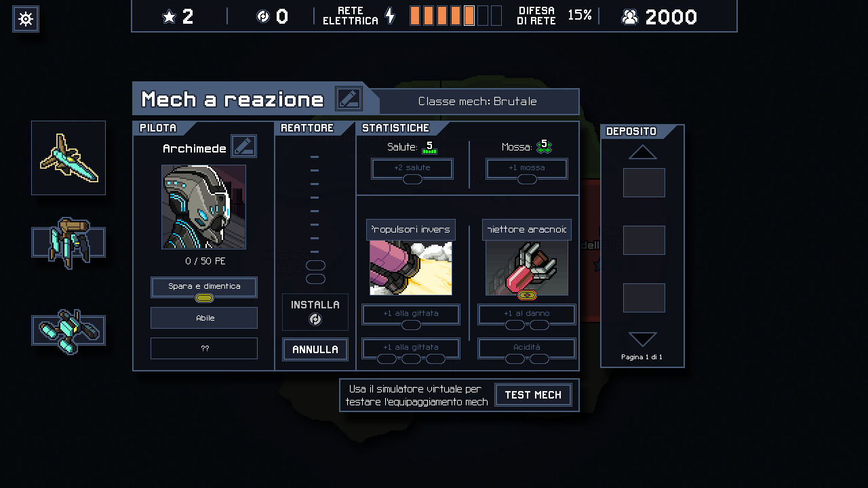Viewport: 868px width, 488px height.
Task: Click the Spara e dimentica skill
Action: [204, 287]
